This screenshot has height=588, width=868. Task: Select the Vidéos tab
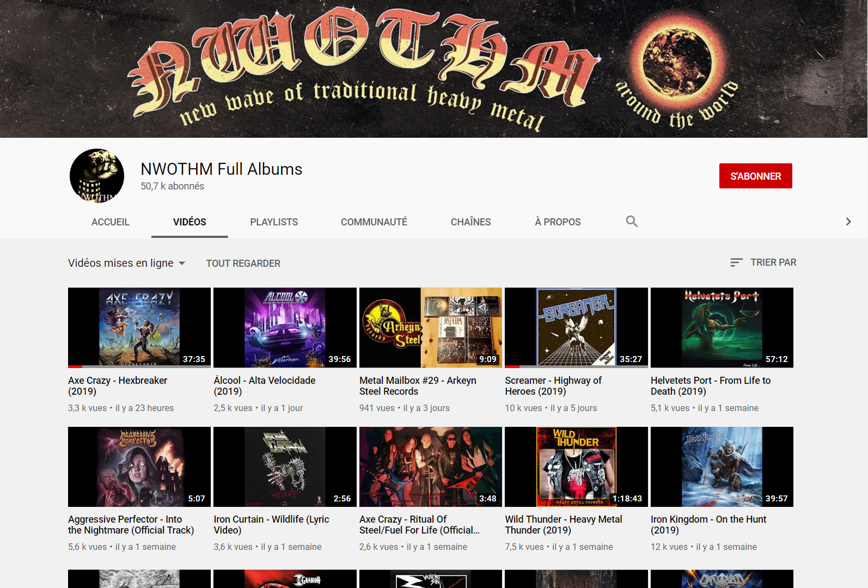click(190, 222)
